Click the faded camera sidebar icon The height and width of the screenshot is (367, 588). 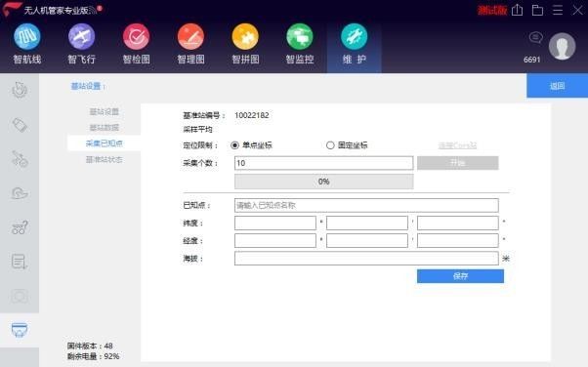coord(20,296)
